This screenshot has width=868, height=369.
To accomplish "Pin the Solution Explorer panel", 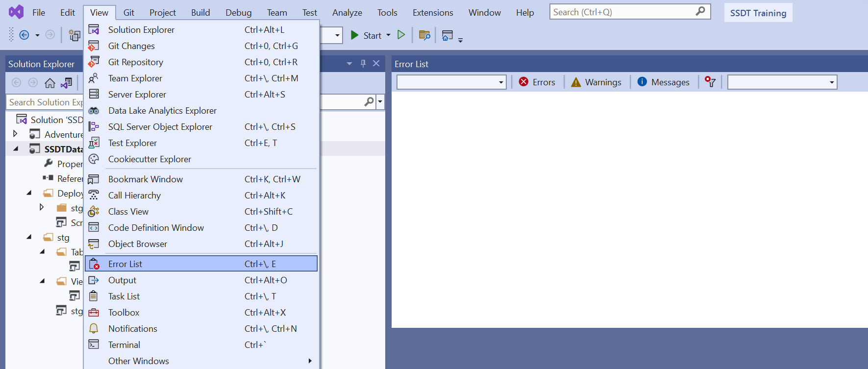I will [363, 63].
